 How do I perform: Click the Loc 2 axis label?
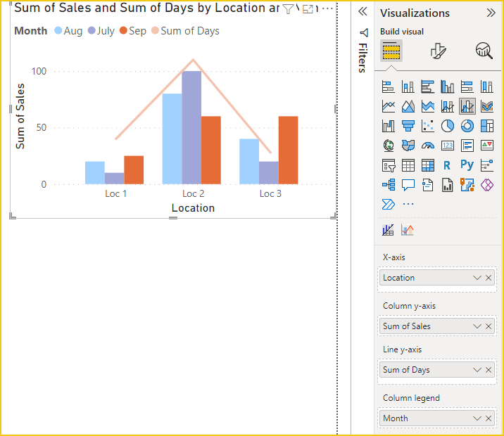(193, 193)
